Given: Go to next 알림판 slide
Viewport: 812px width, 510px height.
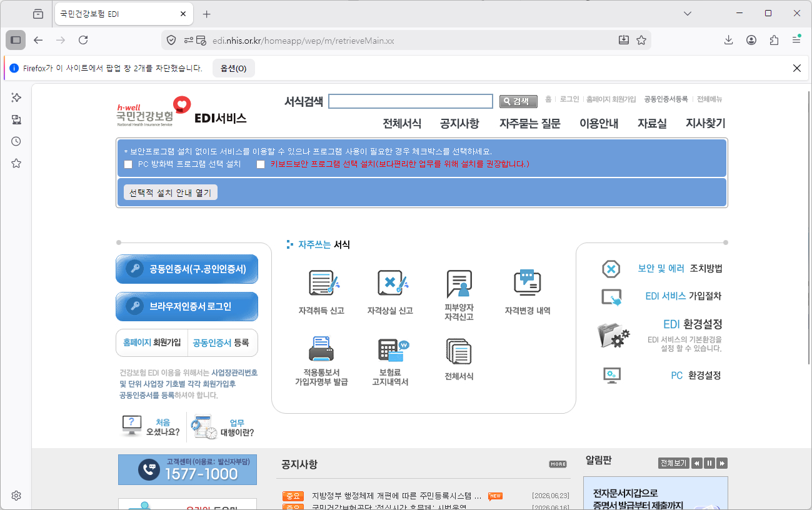Looking at the screenshot, I should (722, 463).
